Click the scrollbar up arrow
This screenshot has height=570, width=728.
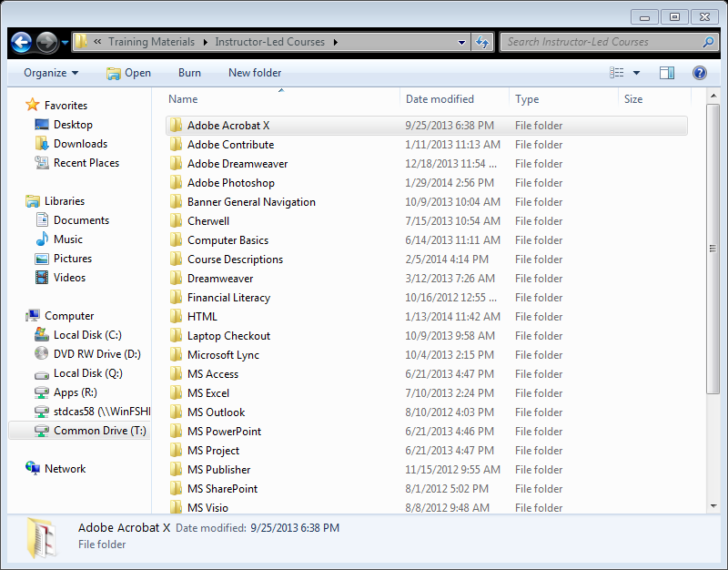coord(713,96)
